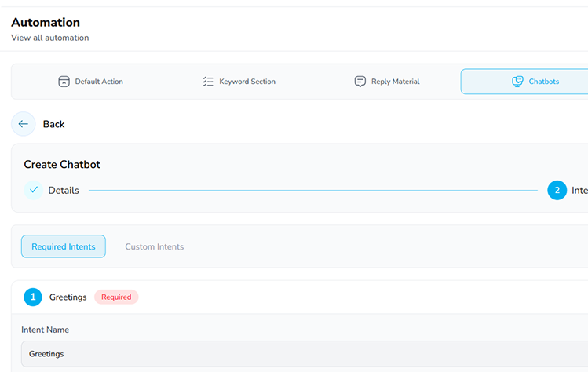Click the red Required badge

tap(116, 297)
